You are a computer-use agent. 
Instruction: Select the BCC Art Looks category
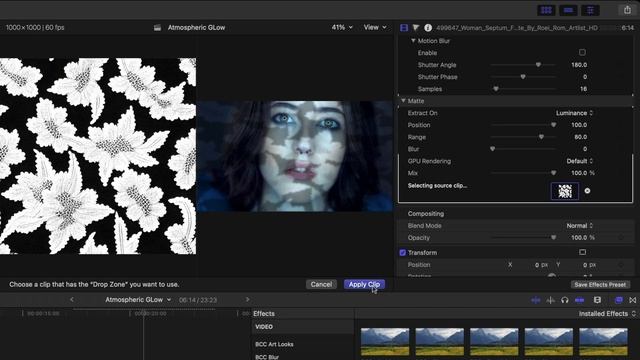click(x=274, y=344)
